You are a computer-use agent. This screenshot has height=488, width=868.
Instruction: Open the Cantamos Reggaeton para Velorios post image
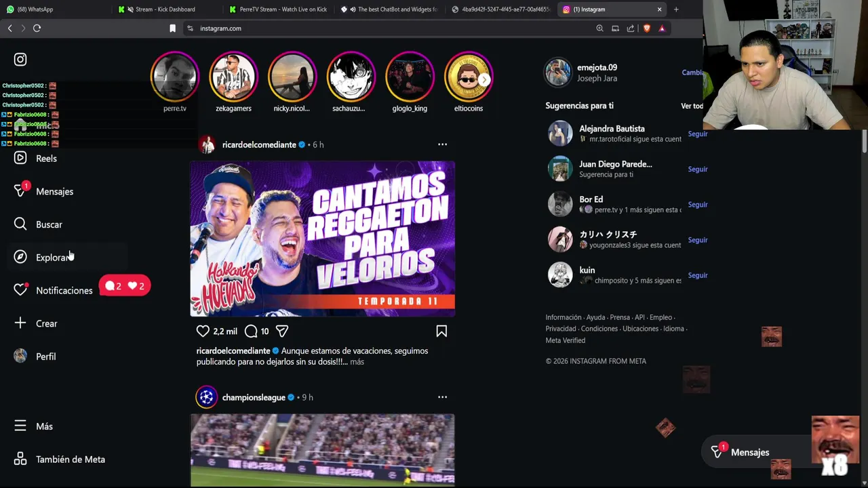point(322,239)
